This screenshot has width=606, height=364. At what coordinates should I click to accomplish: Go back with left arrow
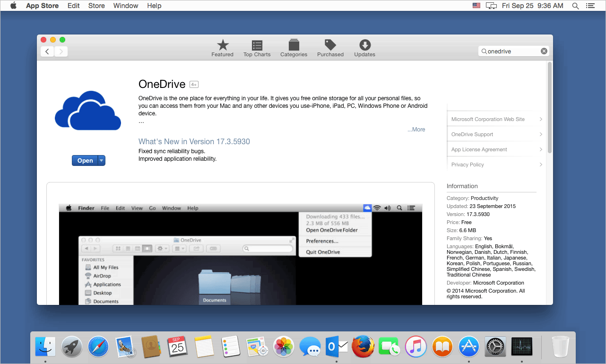click(x=47, y=52)
